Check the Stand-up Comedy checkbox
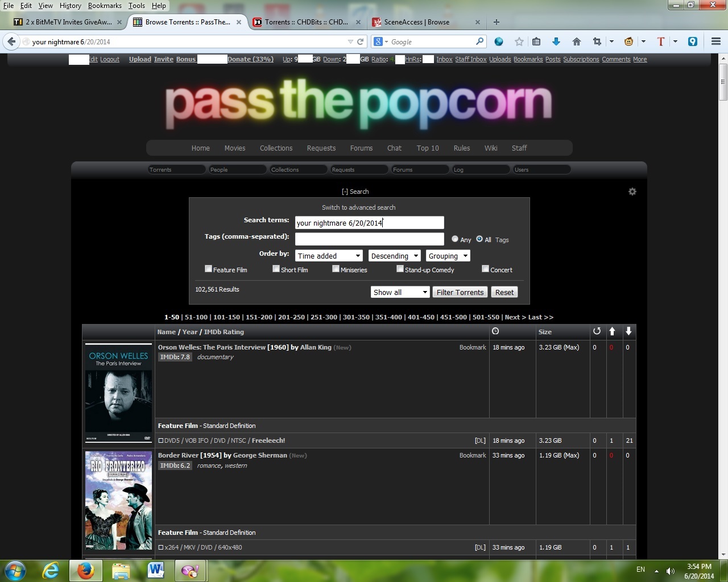Image resolution: width=728 pixels, height=582 pixels. pos(400,269)
